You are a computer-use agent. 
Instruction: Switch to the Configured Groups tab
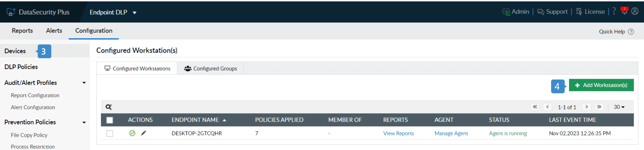tap(211, 69)
